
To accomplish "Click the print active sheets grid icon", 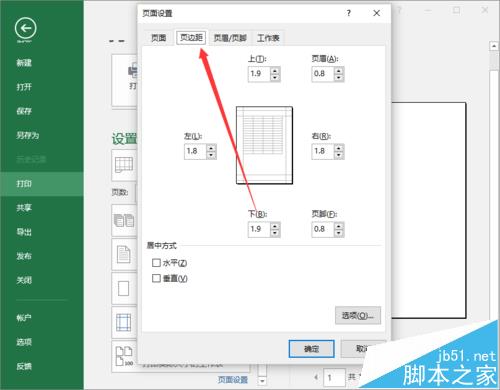I will tap(124, 165).
